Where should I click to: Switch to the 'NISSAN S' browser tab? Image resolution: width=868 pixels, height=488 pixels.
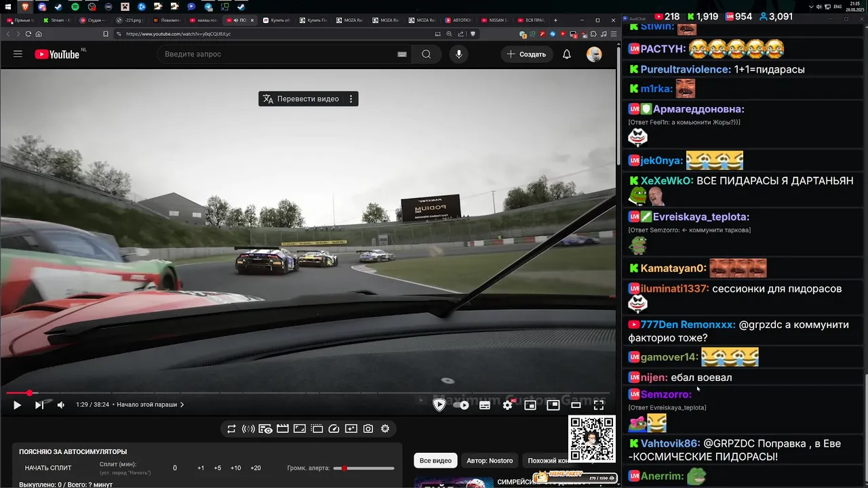494,20
